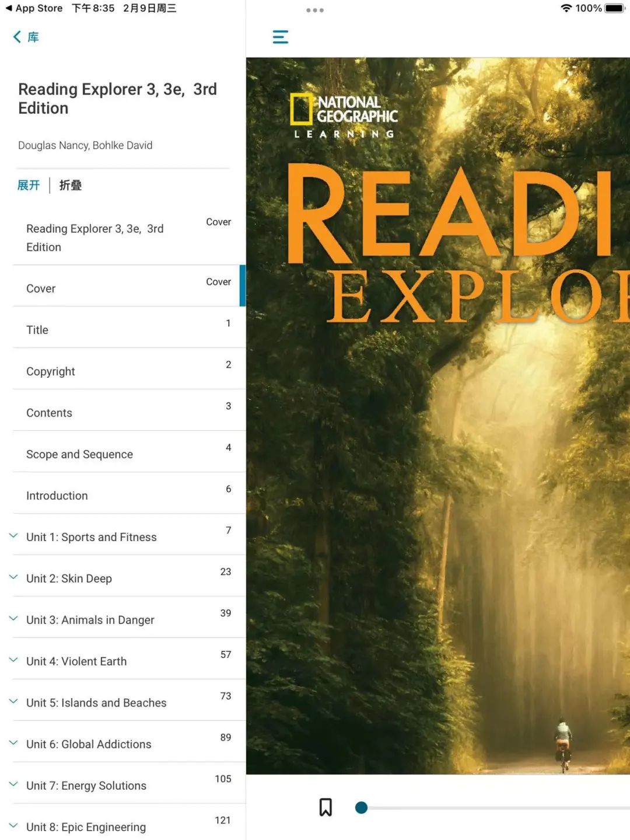Expand Unit 4: Violent Earth chevron
Viewport: 630px width, 840px height.
coord(13,660)
